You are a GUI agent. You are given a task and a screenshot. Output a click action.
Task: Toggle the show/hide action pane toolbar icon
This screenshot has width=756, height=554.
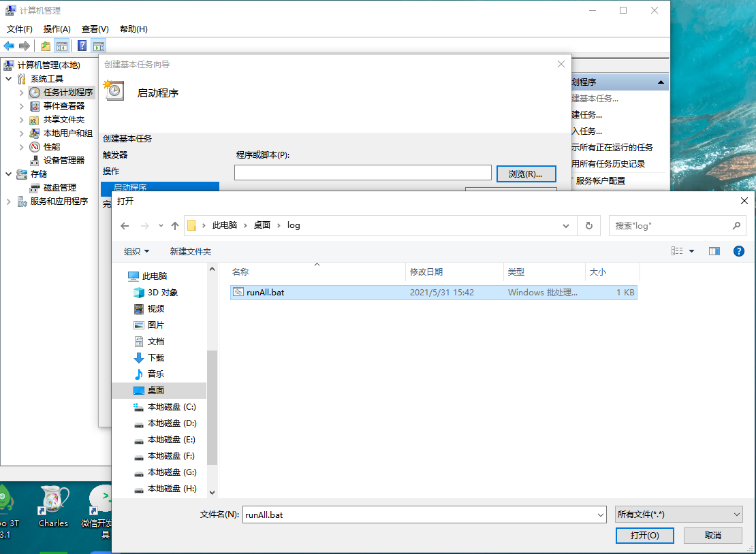click(x=98, y=46)
